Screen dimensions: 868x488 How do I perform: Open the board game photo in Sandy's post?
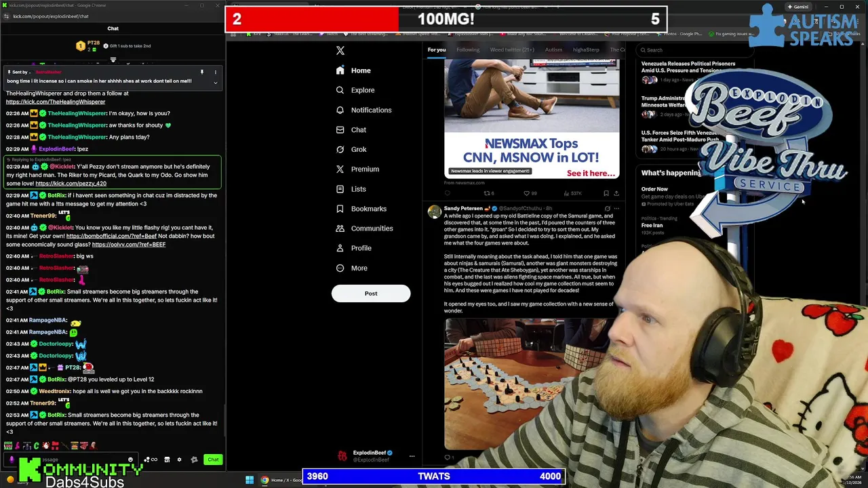532,384
